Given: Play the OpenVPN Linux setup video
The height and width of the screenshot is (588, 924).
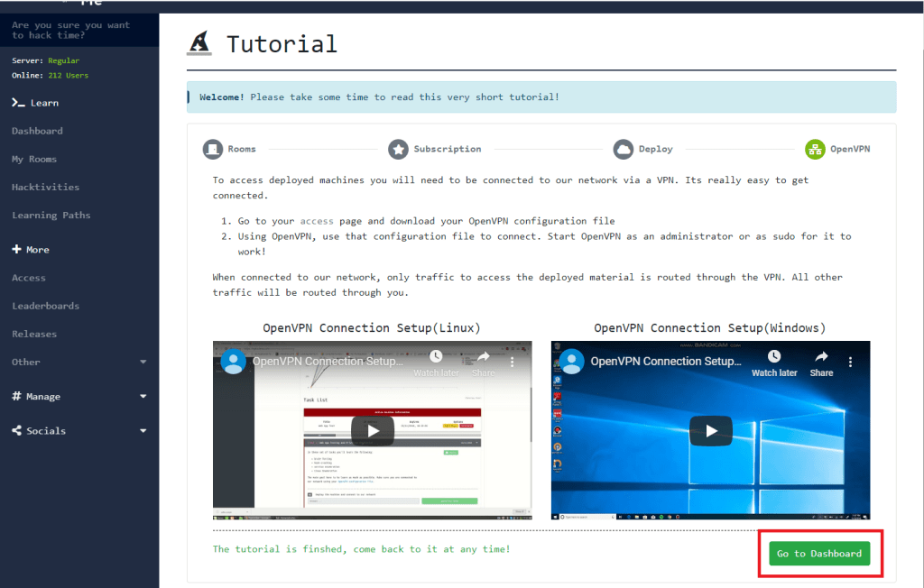Looking at the screenshot, I should pyautogui.click(x=372, y=430).
